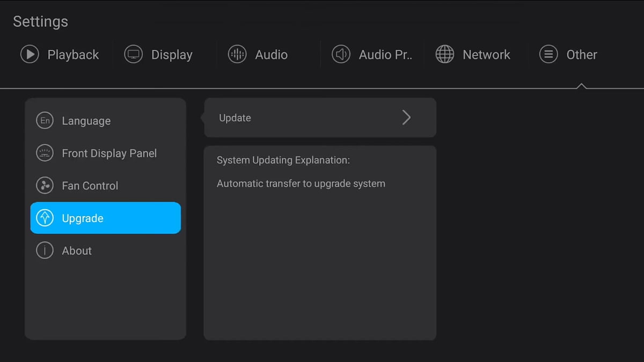Image resolution: width=644 pixels, height=362 pixels.
Task: Click the Front Display Panel icon
Action: (45, 153)
